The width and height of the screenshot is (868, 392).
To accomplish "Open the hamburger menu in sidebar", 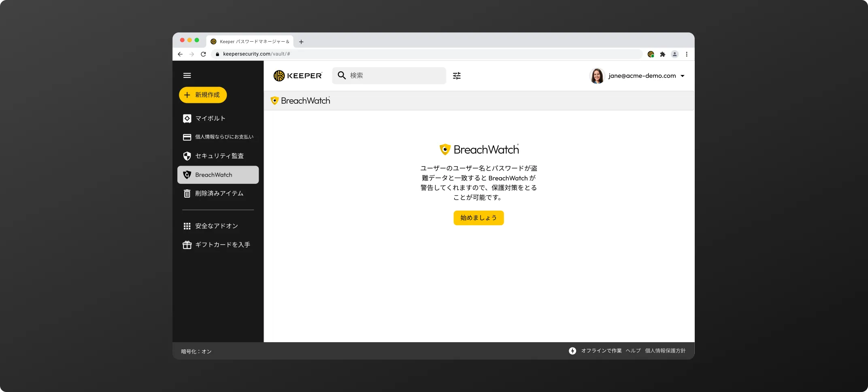I will tap(187, 75).
